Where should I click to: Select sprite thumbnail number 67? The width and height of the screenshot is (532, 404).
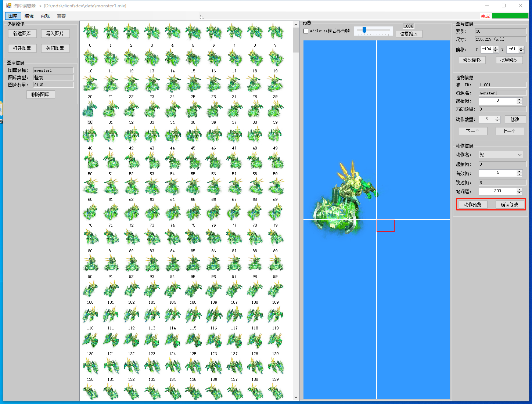pyautogui.click(x=234, y=187)
